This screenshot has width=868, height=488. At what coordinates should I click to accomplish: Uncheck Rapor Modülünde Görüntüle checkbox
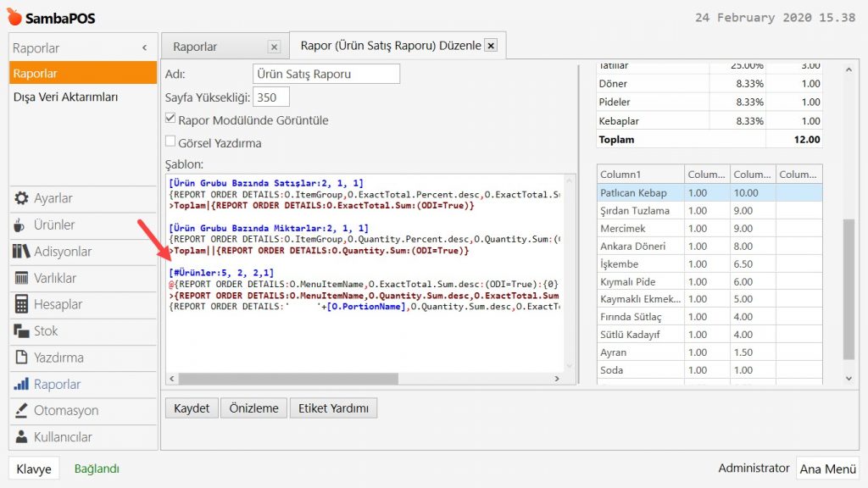170,119
